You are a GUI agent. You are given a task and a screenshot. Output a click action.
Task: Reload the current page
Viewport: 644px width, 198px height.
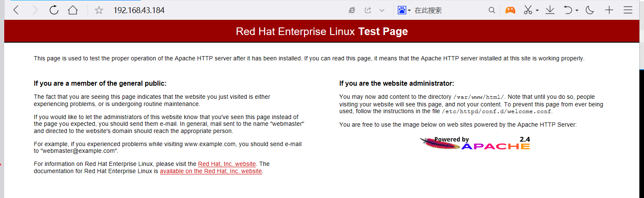pos(54,10)
